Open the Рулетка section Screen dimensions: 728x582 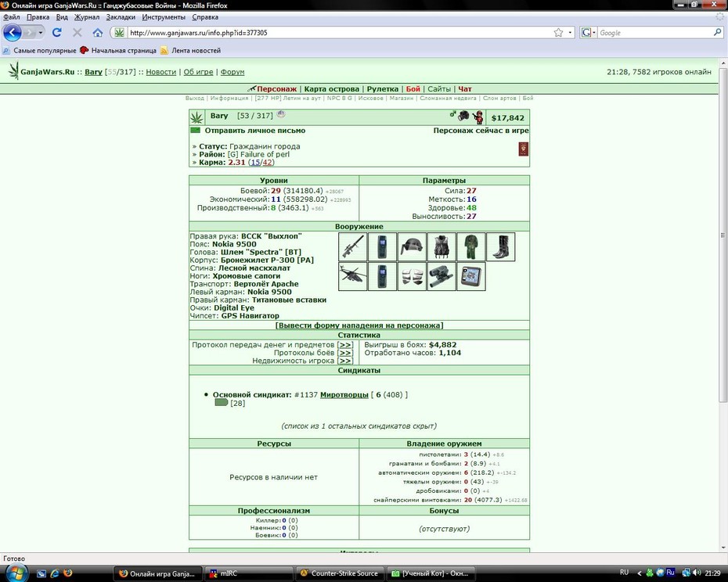point(383,89)
